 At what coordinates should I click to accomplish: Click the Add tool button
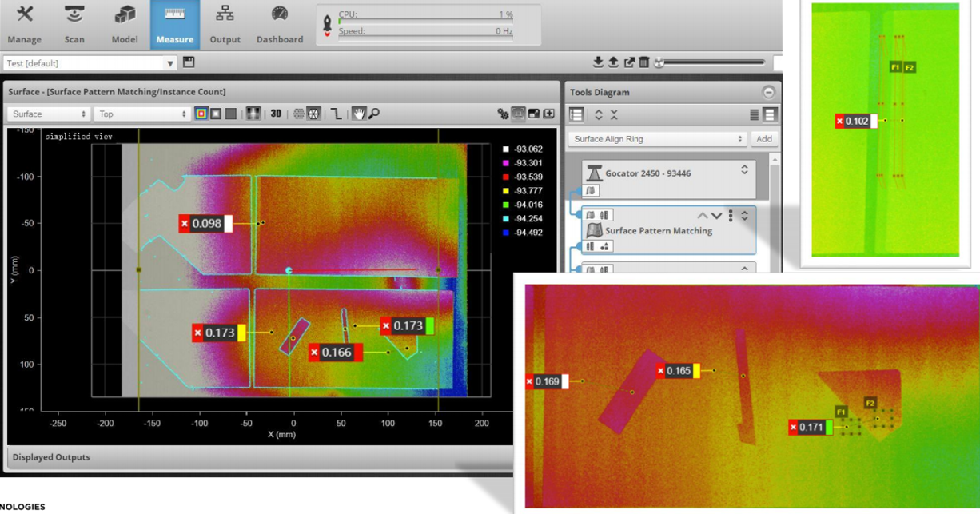(764, 139)
